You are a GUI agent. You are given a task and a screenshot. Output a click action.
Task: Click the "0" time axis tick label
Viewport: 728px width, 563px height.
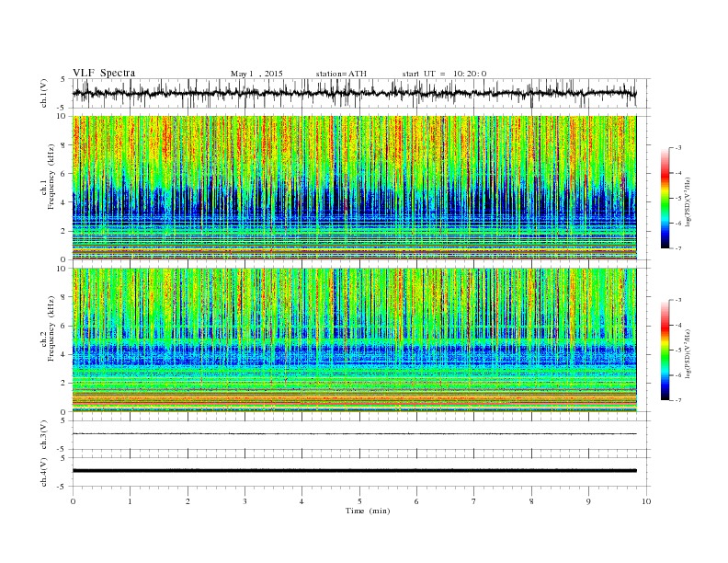73,501
